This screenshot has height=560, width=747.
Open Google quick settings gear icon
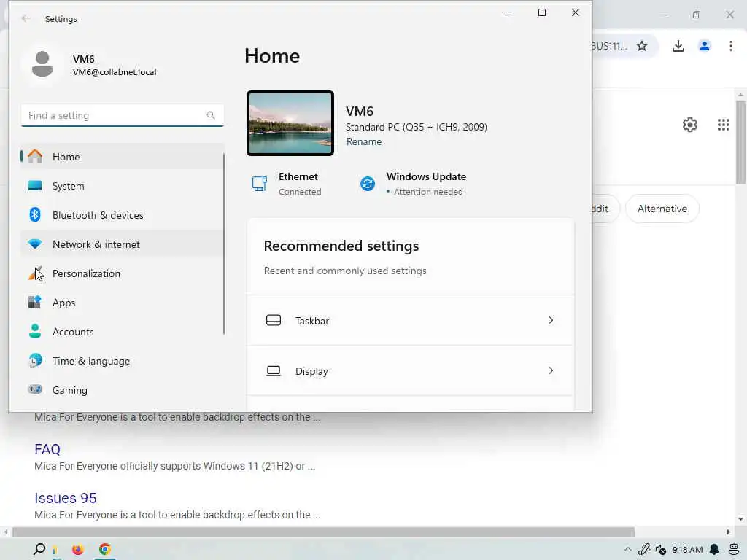click(x=689, y=125)
